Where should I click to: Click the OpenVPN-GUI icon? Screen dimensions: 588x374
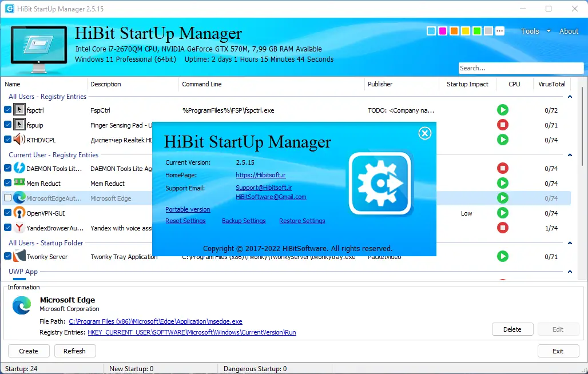[19, 213]
